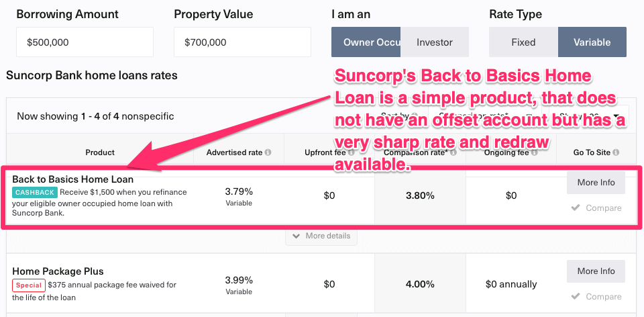Switch rate type to Fixed
This screenshot has height=317, width=644.
coord(523,42)
